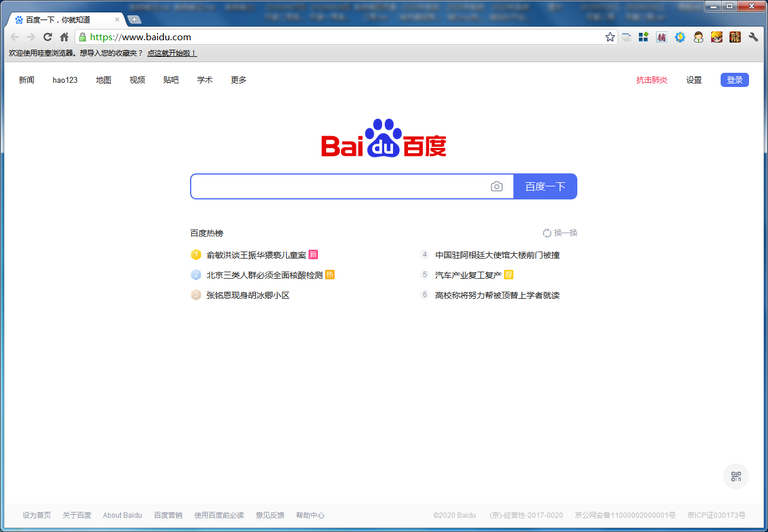Open hao123 in top navigation

tap(65, 80)
